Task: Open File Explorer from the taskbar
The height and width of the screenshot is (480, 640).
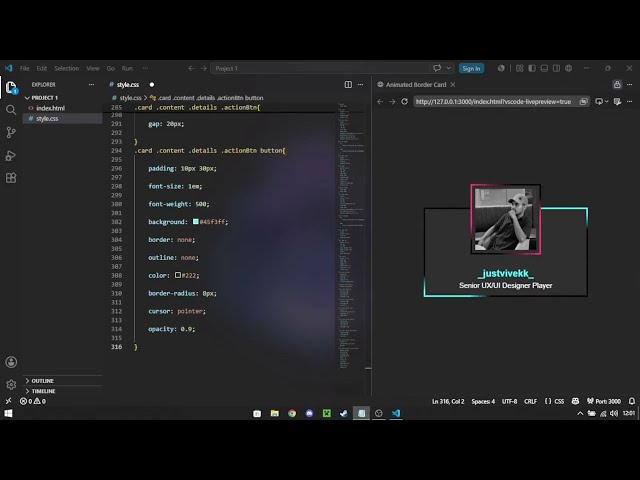Action: click(274, 413)
